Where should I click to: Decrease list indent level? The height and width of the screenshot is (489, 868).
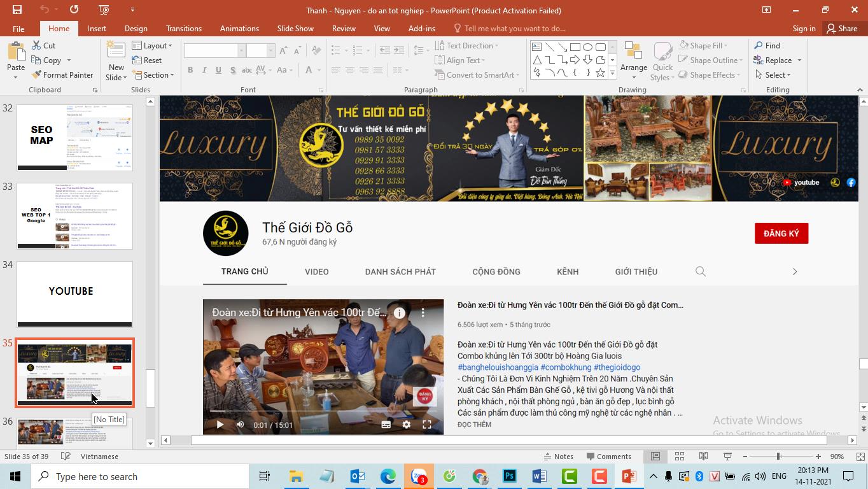(385, 50)
